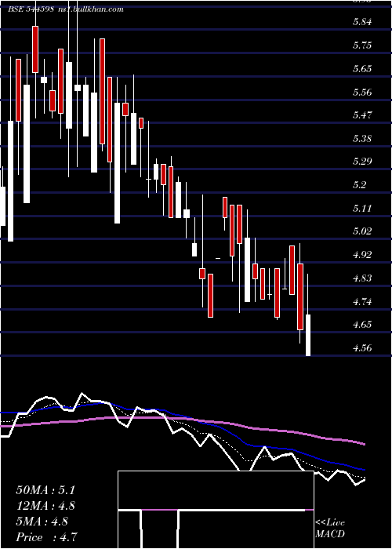392x549 pixels.
Task: Click the 5.11 price axis label
Action: point(362,209)
